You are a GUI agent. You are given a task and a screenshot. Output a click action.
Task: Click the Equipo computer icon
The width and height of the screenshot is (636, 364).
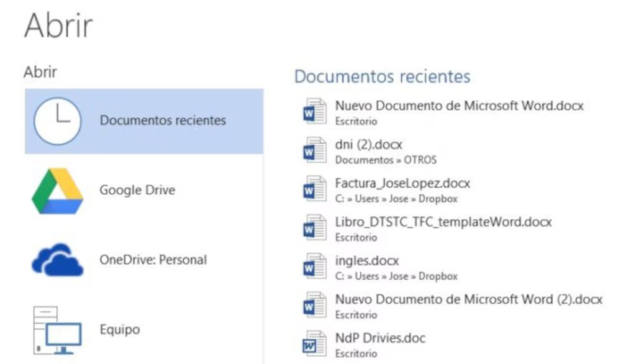pos(58,329)
